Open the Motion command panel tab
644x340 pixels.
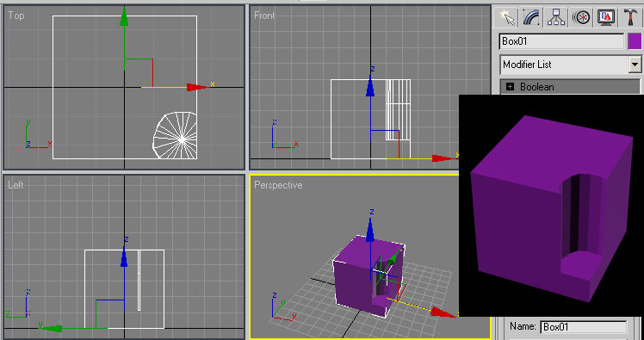(x=581, y=17)
